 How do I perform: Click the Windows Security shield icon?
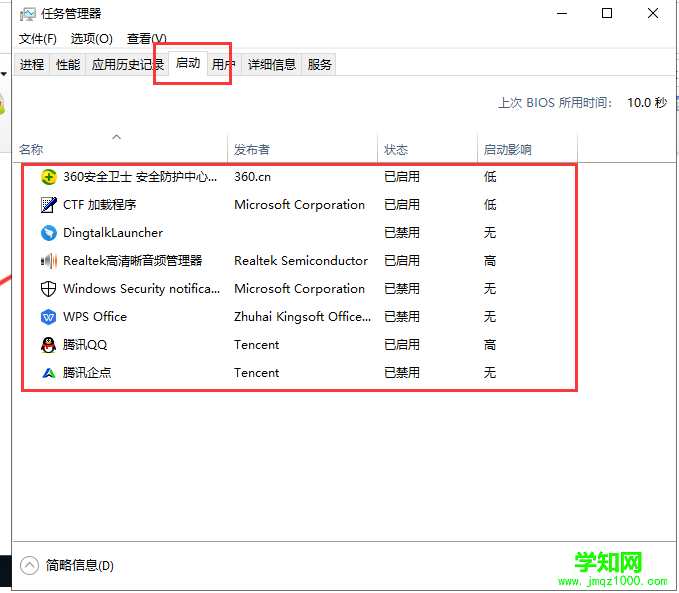click(x=48, y=289)
